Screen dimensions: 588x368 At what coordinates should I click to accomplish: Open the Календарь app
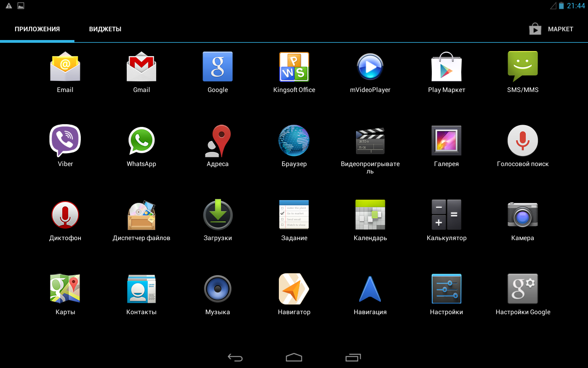pyautogui.click(x=370, y=215)
